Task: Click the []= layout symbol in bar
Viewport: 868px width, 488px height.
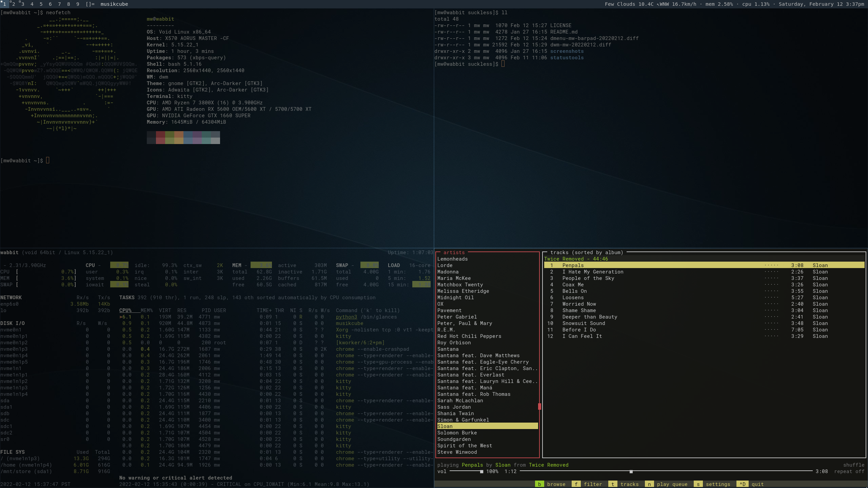Action: (90, 4)
